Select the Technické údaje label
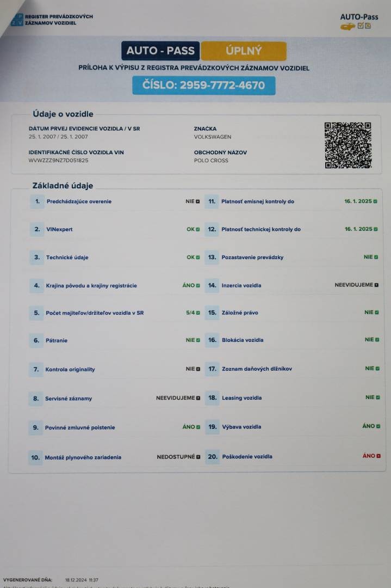391x588 pixels. point(67,257)
